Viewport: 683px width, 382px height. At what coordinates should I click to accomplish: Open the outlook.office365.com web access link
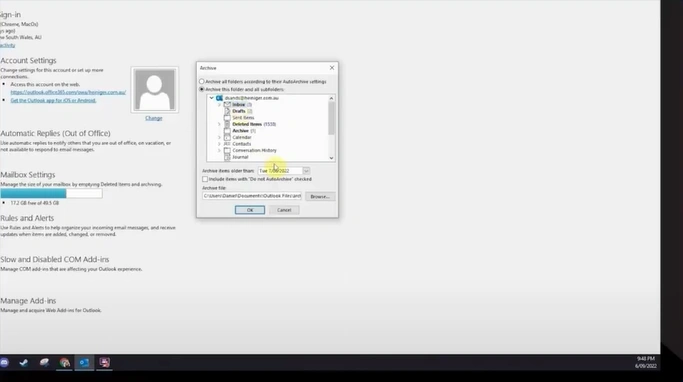point(68,92)
